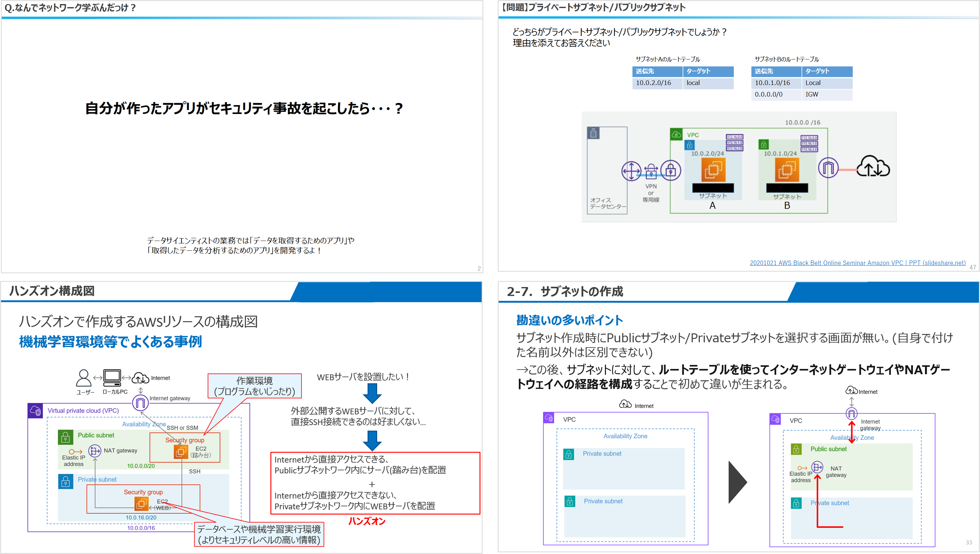The height and width of the screenshot is (554, 980).
Task: Click the EC2 WEB icon in Private subnet
Action: click(x=141, y=504)
